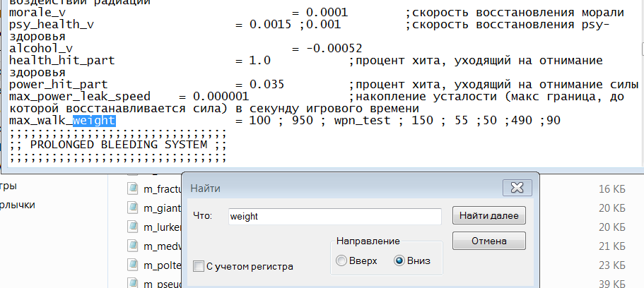Screen dimensions: 644x288
Task: Click the 'Найти' dialog title bar
Action: [343, 188]
